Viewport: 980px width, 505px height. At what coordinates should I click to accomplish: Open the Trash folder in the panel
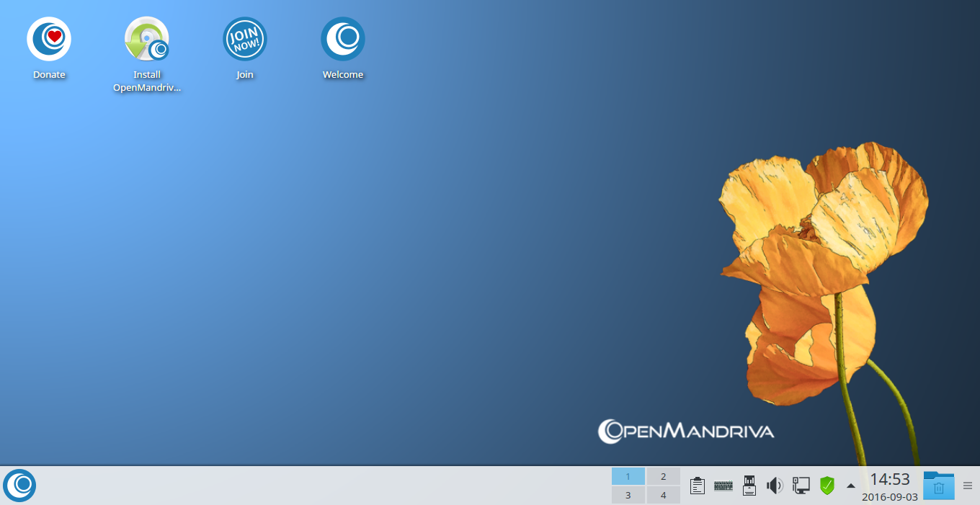click(939, 486)
